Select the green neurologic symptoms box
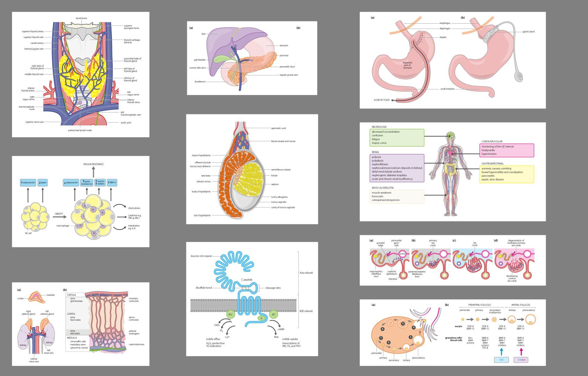Image resolution: width=588 pixels, height=376 pixels. click(x=397, y=138)
